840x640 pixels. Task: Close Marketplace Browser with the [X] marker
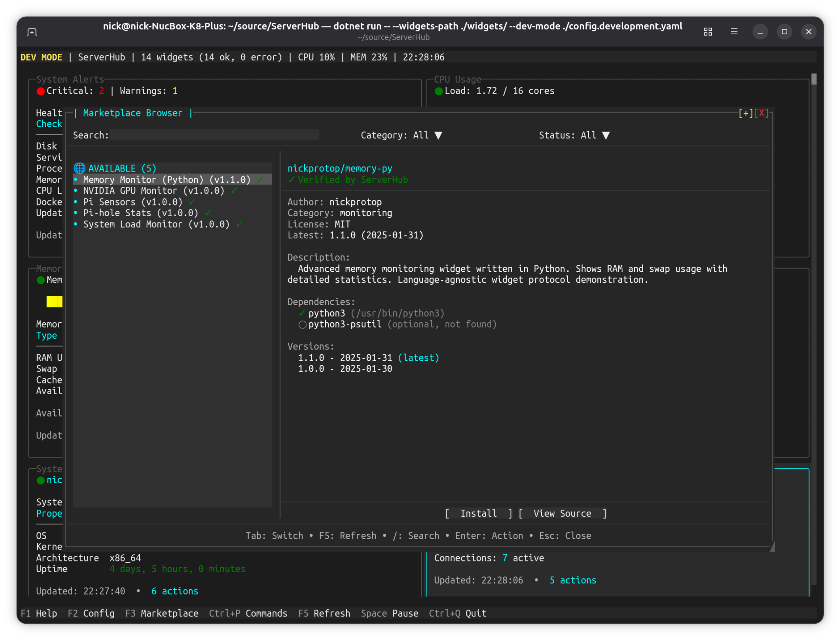761,113
